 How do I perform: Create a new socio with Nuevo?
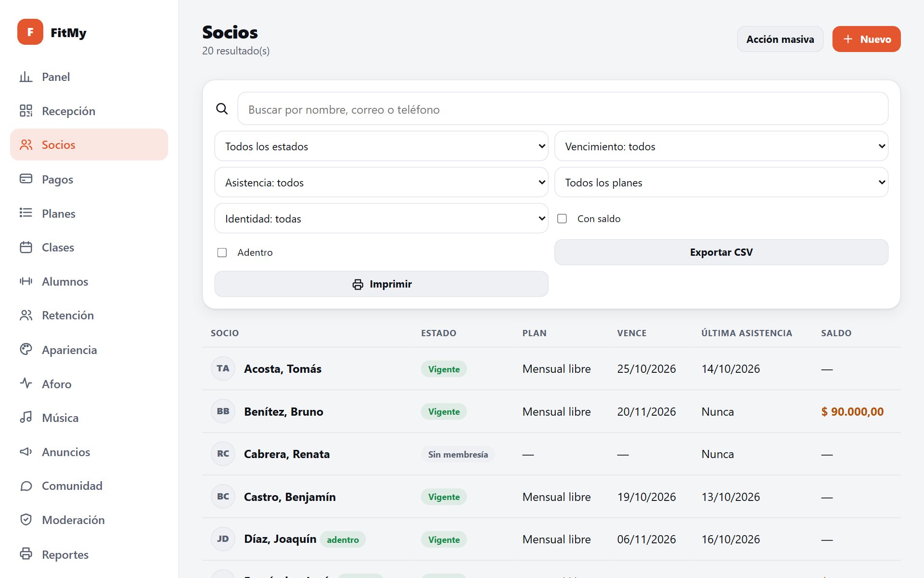866,39
